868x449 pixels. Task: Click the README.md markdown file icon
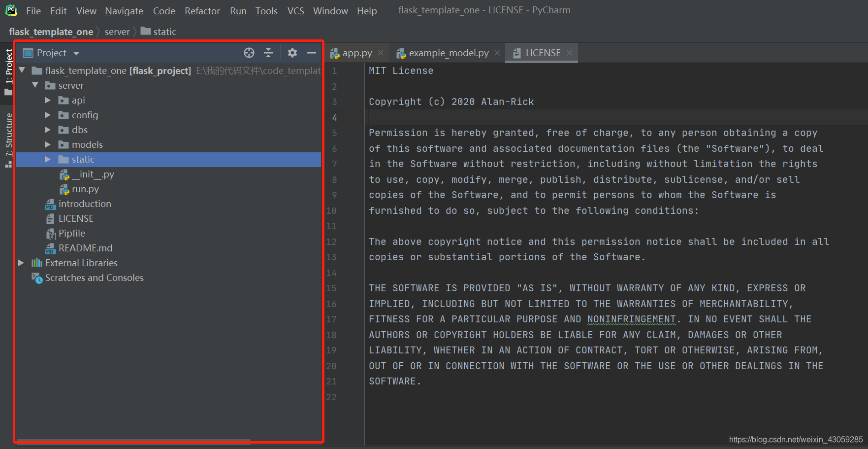(50, 248)
